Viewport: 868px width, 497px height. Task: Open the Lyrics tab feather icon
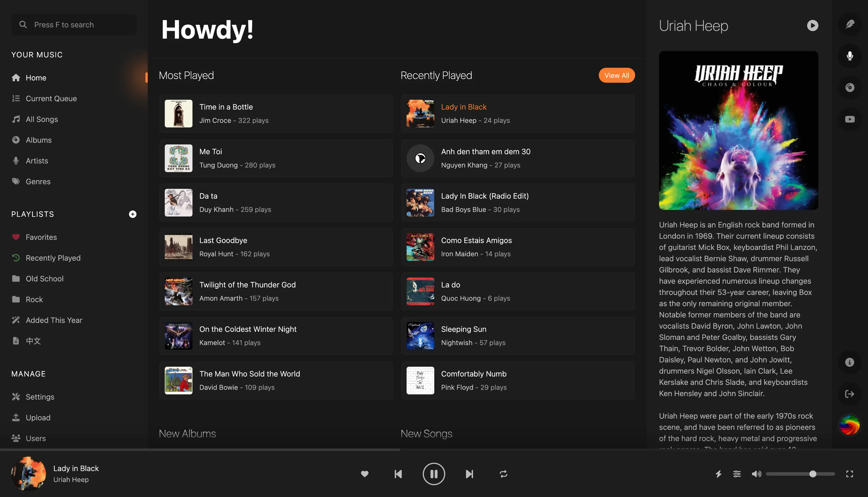pyautogui.click(x=850, y=24)
